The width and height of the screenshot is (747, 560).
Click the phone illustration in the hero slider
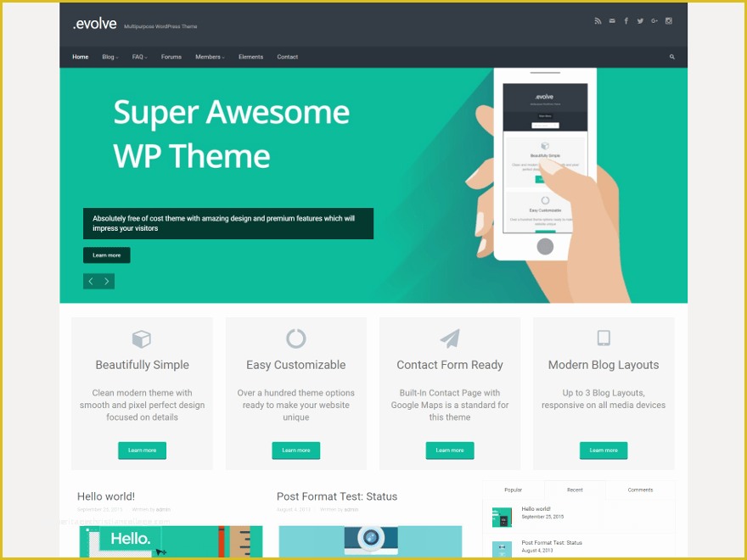pos(545,165)
